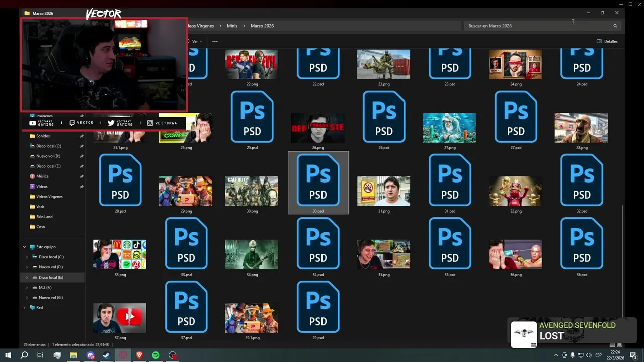The height and width of the screenshot is (362, 644).
Task: Select the 29.psd Photoshop file
Action: point(318,307)
